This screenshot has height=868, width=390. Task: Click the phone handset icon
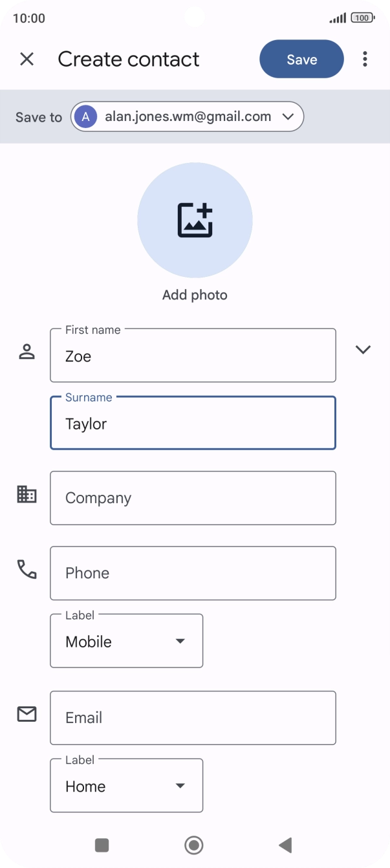pos(27,569)
